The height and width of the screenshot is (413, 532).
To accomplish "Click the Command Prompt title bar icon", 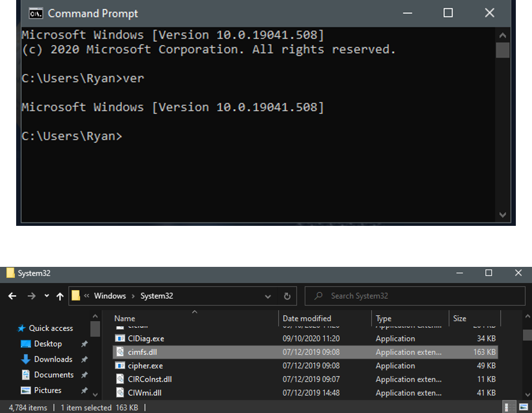I will [x=36, y=14].
